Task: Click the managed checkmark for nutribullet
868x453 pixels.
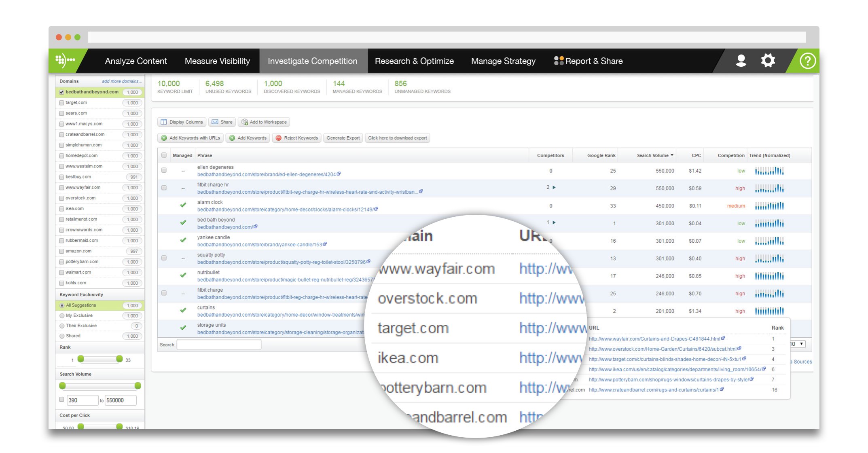Action: pyautogui.click(x=183, y=275)
